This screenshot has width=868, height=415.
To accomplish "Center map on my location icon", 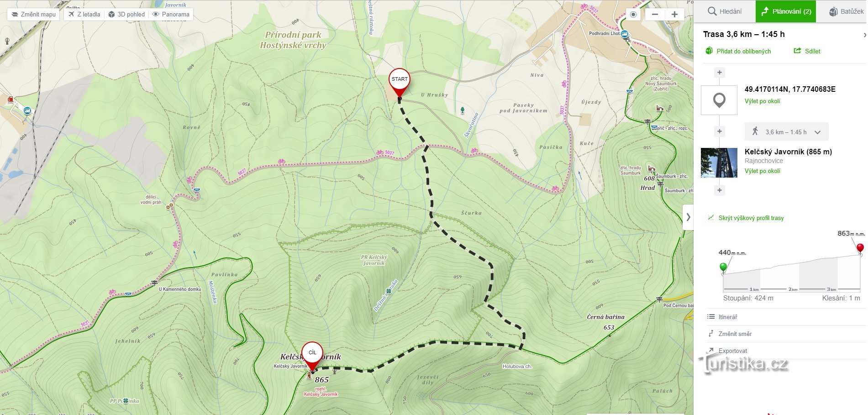I will pyautogui.click(x=633, y=14).
